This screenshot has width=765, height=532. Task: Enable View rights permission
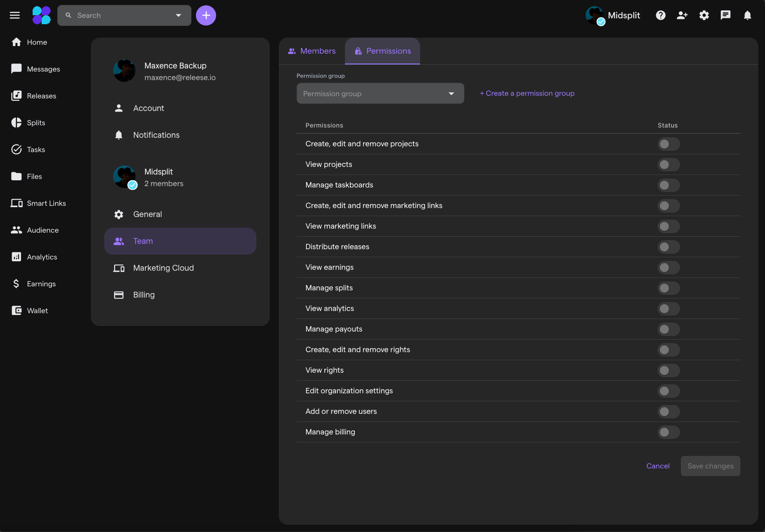(668, 370)
